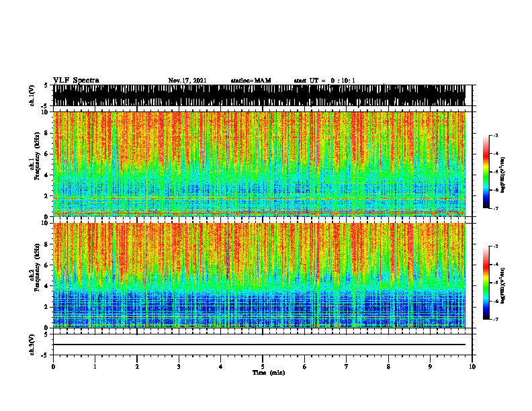Click time axis tick label "6"
Image resolution: width=532 pixels, height=411 pixels.
tap(305, 367)
